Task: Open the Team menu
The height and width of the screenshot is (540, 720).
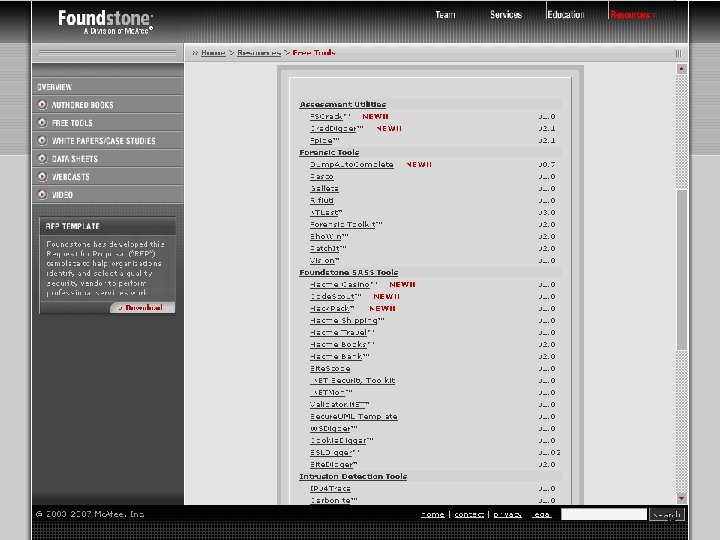Action: (x=445, y=15)
